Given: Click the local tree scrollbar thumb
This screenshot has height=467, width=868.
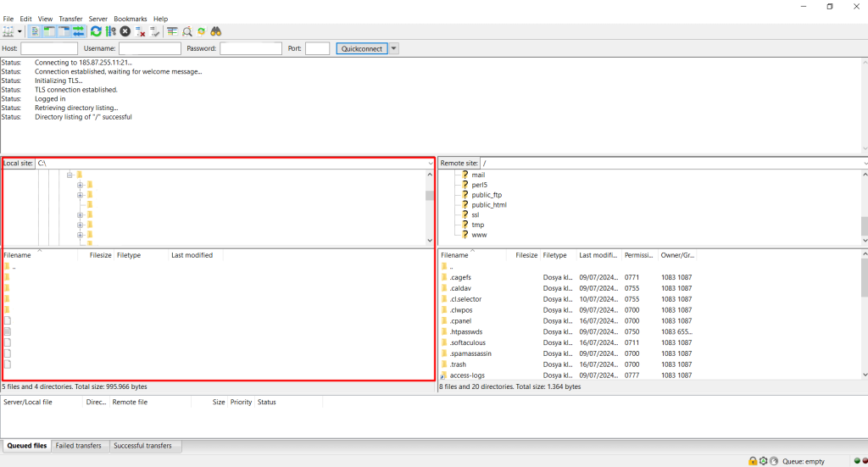Looking at the screenshot, I should click(x=430, y=195).
